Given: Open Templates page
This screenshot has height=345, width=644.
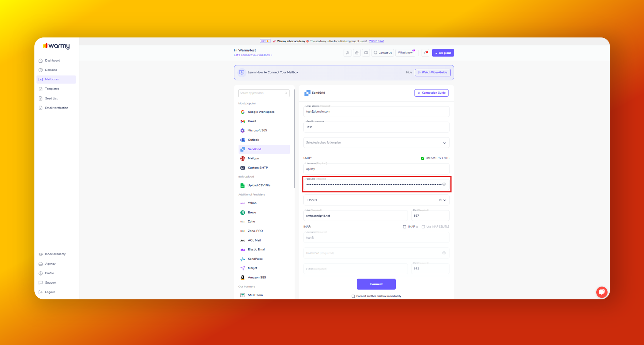Looking at the screenshot, I should 56,89.
